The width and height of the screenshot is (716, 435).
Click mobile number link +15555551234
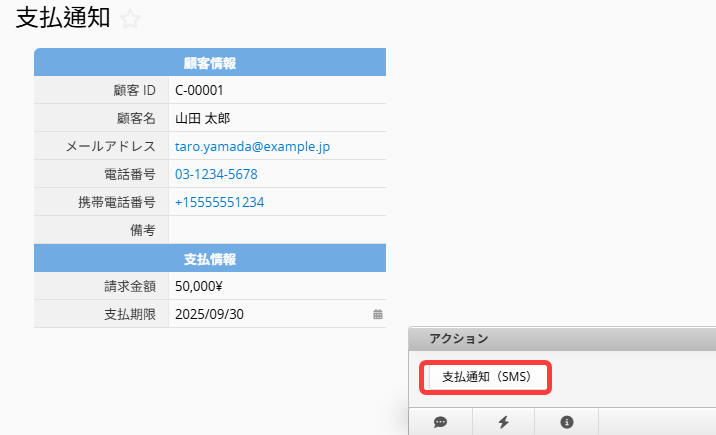(x=219, y=202)
